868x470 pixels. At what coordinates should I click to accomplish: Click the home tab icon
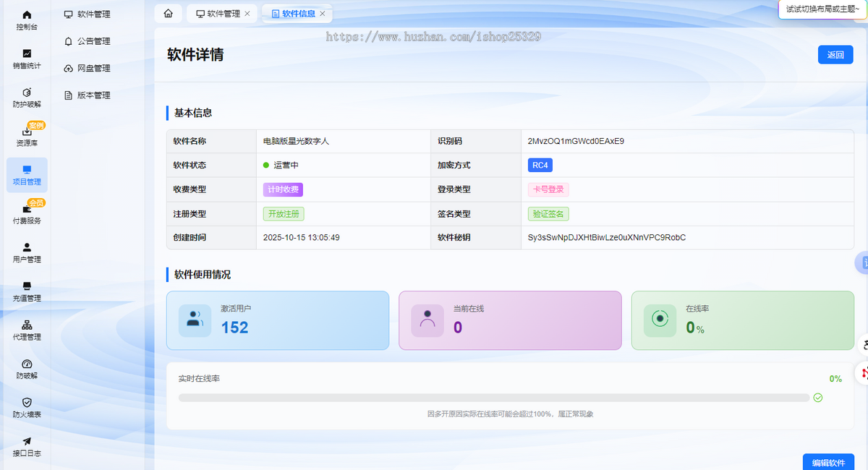click(168, 13)
